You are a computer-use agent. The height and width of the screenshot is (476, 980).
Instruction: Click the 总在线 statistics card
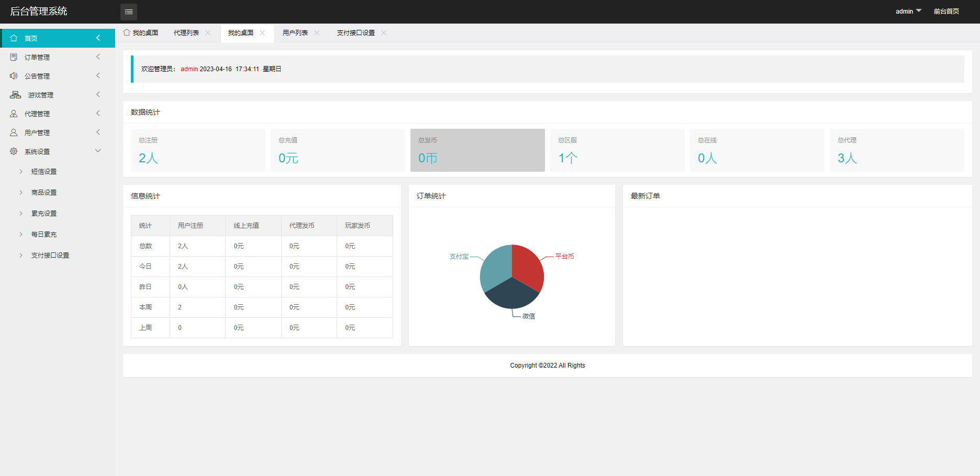[757, 150]
